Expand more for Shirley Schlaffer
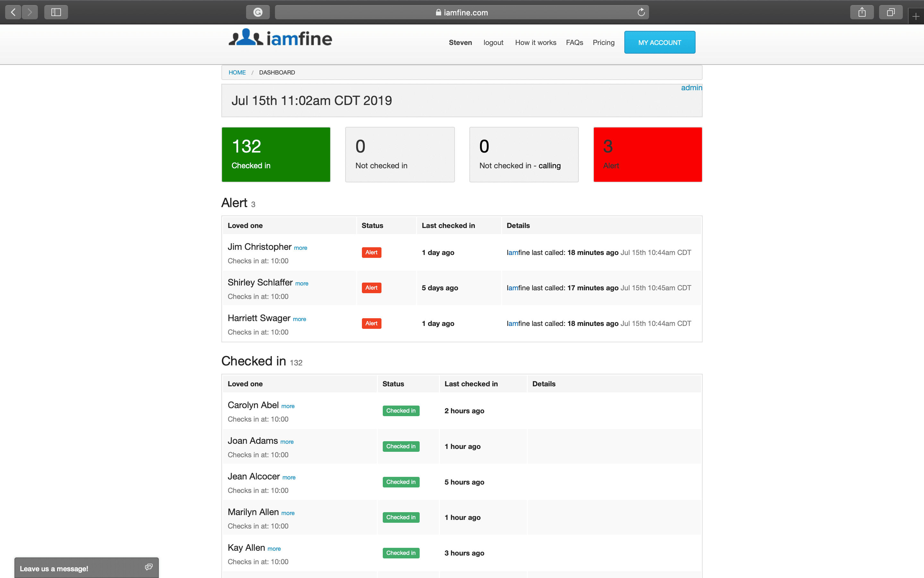 (302, 283)
